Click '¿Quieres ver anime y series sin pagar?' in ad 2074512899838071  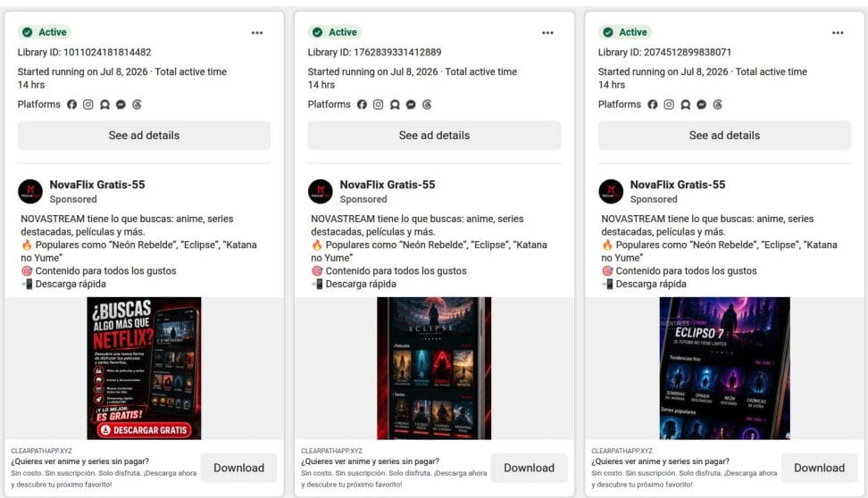click(661, 461)
